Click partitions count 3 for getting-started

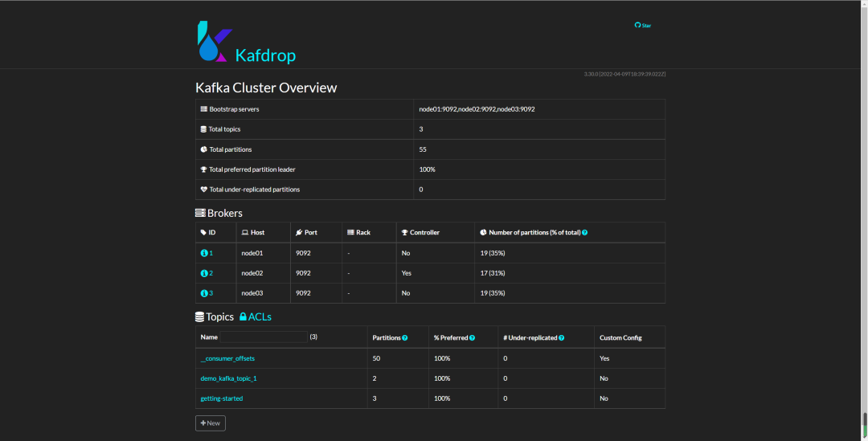(375, 398)
